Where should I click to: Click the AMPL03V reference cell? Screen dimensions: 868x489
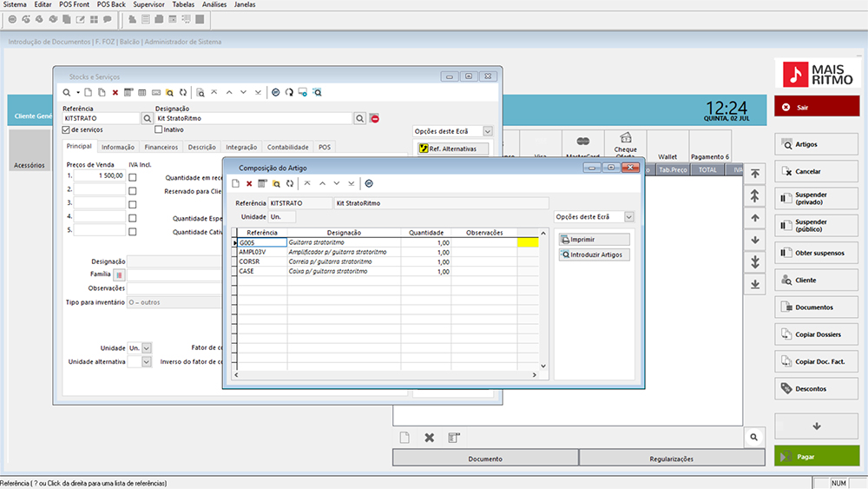[x=262, y=252]
